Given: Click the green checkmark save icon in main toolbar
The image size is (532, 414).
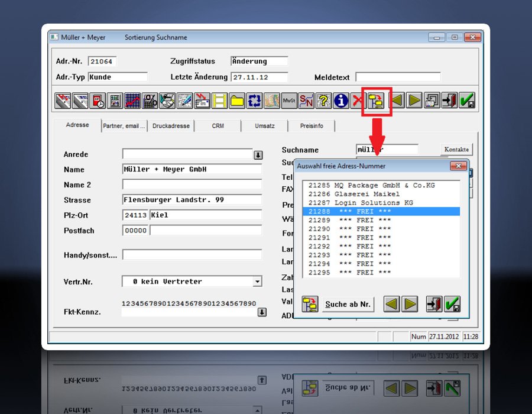Looking at the screenshot, I should [467, 101].
